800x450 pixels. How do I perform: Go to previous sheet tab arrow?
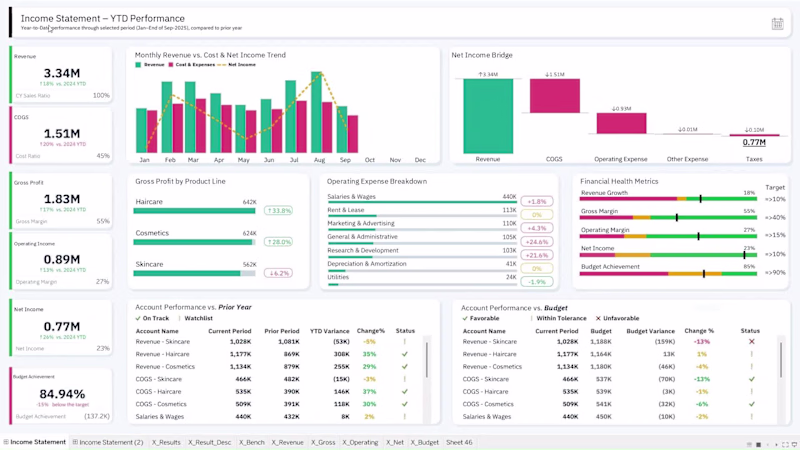tap(768, 444)
